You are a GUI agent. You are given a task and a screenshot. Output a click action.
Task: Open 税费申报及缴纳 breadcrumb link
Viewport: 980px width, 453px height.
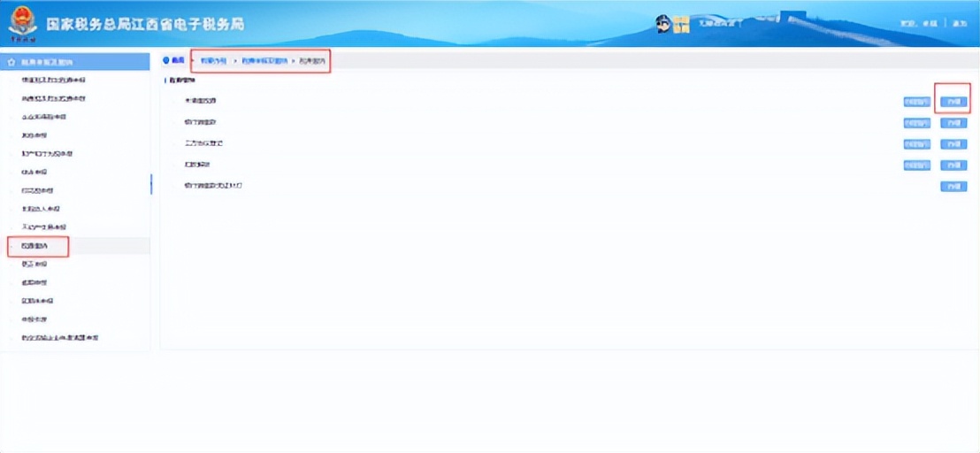[x=265, y=61]
